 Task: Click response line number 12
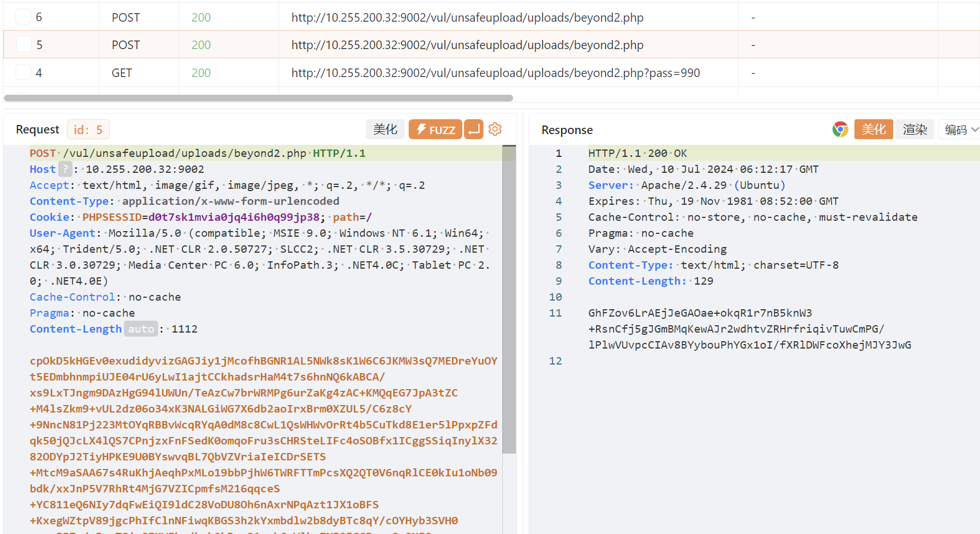[555, 361]
